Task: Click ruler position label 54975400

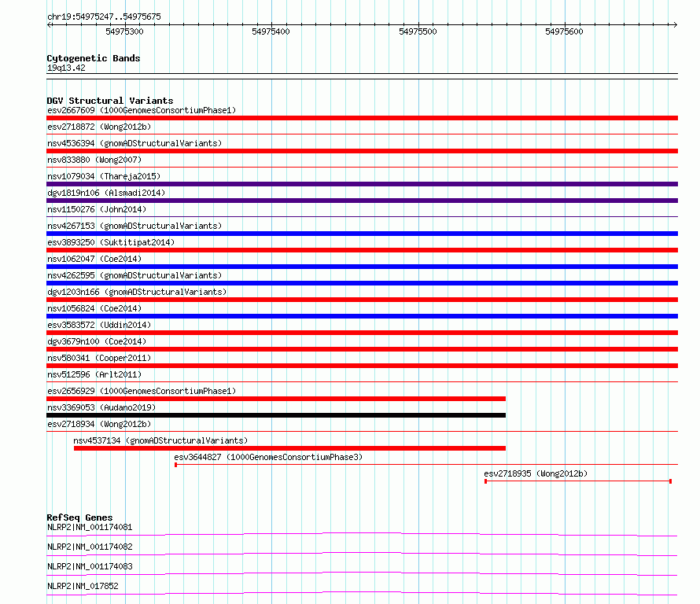Action: click(271, 31)
